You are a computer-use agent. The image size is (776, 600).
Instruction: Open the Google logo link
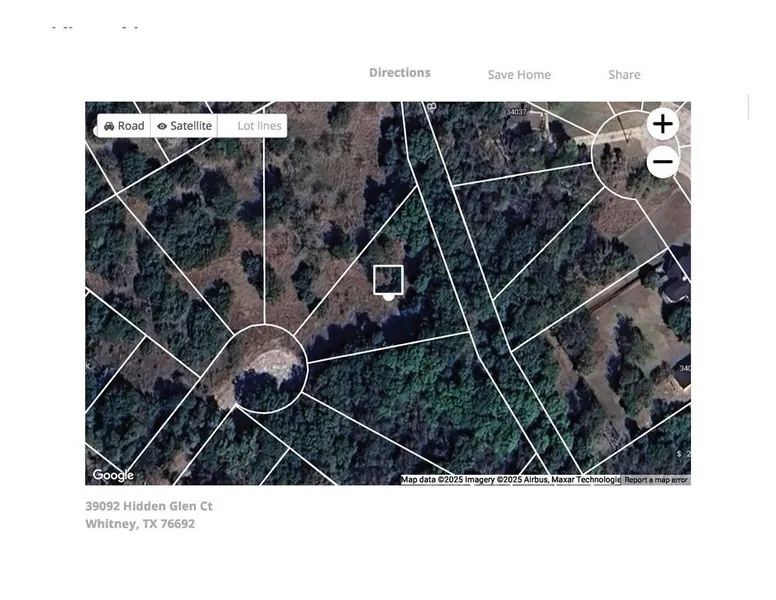coord(113,475)
